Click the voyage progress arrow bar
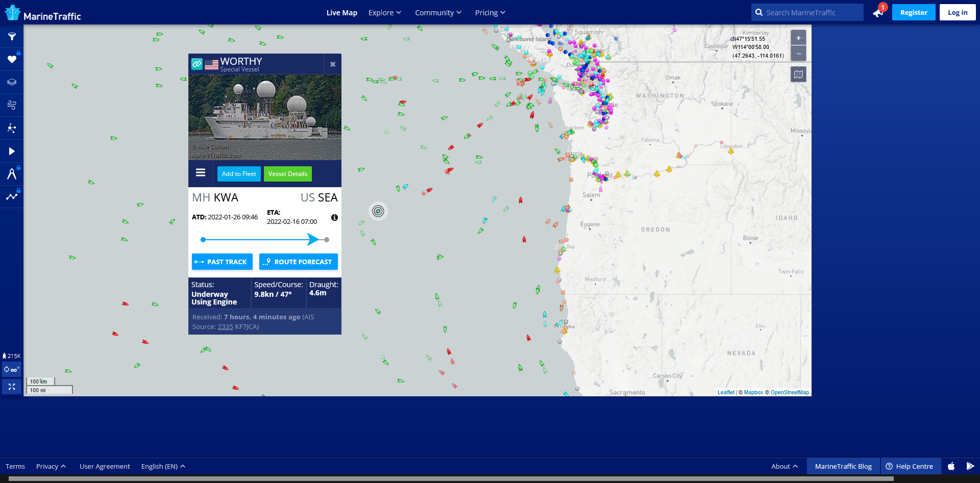This screenshot has height=483, width=980. click(265, 239)
